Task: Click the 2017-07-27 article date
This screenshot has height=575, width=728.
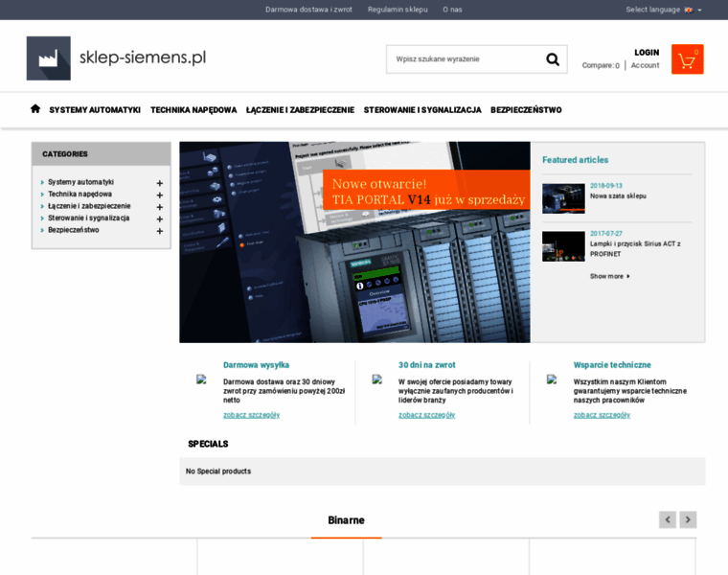Action: 606,233
